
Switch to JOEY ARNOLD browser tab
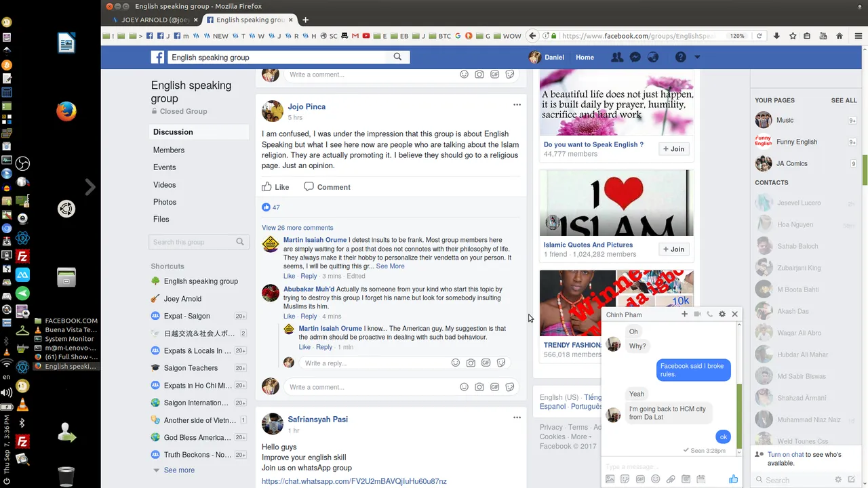click(154, 20)
